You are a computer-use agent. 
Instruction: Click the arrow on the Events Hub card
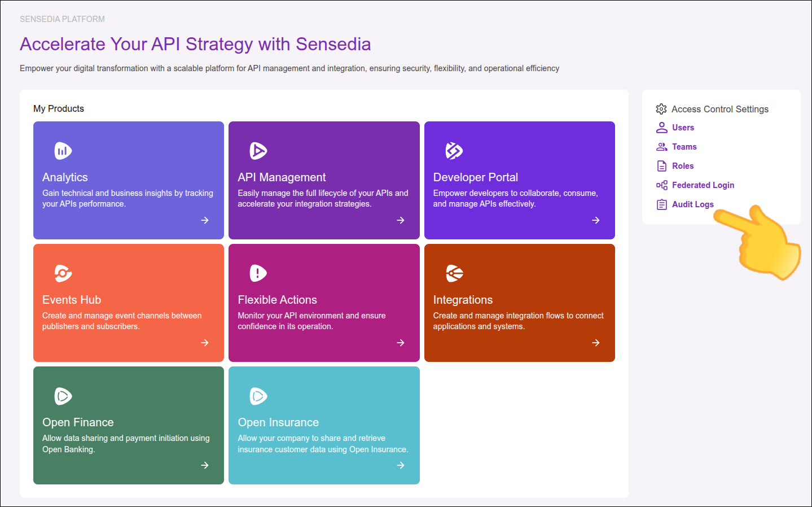point(205,343)
